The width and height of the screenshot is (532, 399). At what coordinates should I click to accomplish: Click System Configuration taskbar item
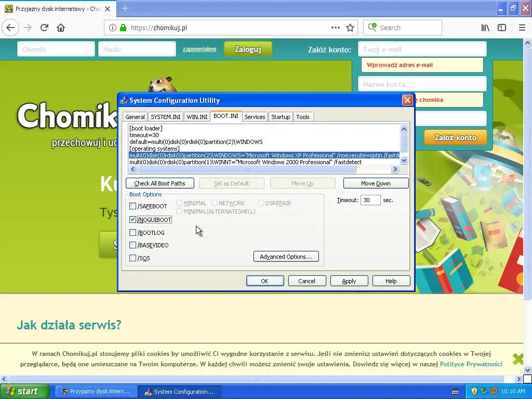click(180, 391)
